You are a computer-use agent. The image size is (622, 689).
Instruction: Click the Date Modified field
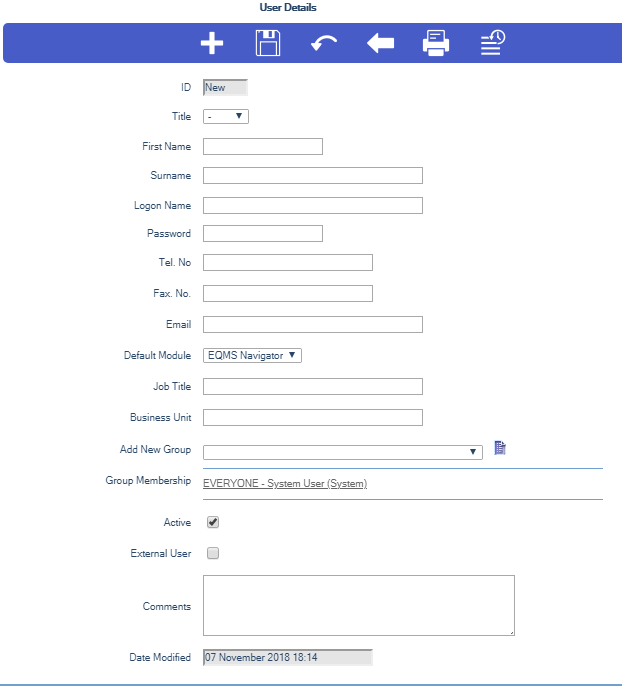pos(288,657)
